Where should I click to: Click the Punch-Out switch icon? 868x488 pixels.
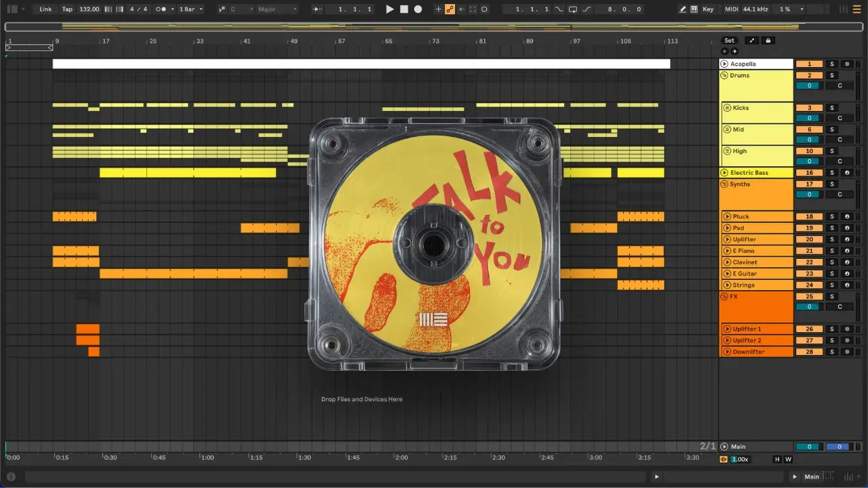pos(587,9)
